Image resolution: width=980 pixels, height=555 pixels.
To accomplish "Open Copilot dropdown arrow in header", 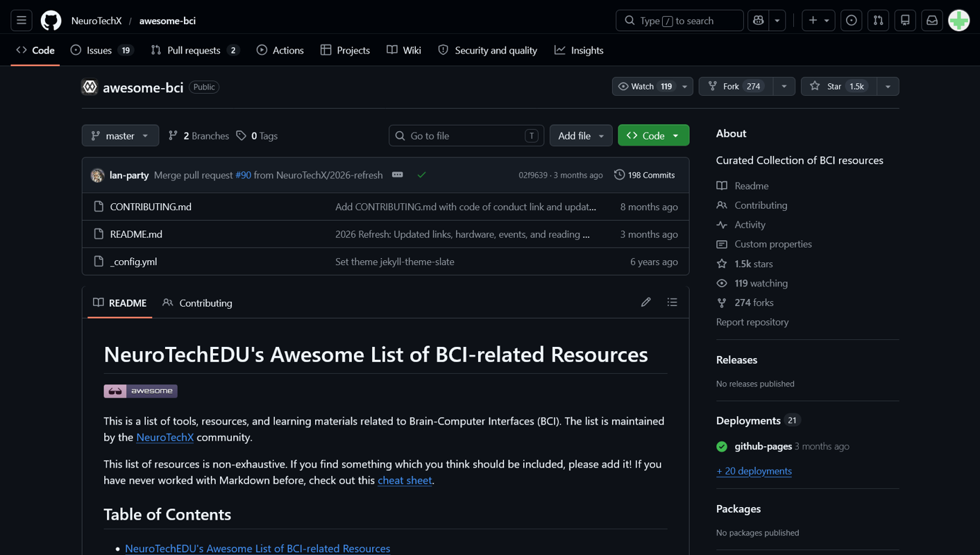I will click(x=777, y=21).
